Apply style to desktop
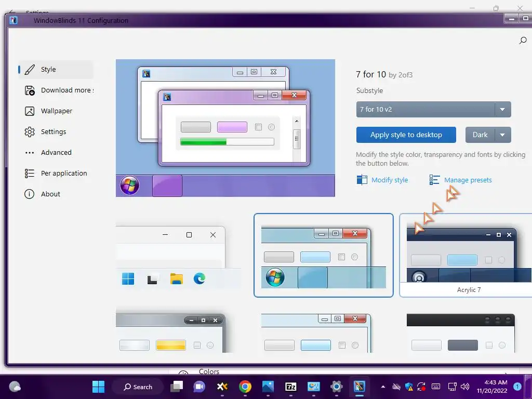This screenshot has height=399, width=532. tap(406, 135)
